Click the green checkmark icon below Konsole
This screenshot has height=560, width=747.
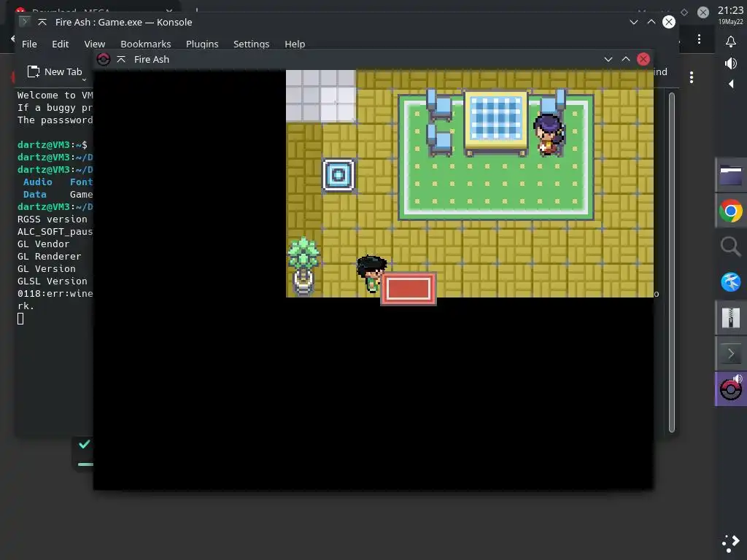85,444
